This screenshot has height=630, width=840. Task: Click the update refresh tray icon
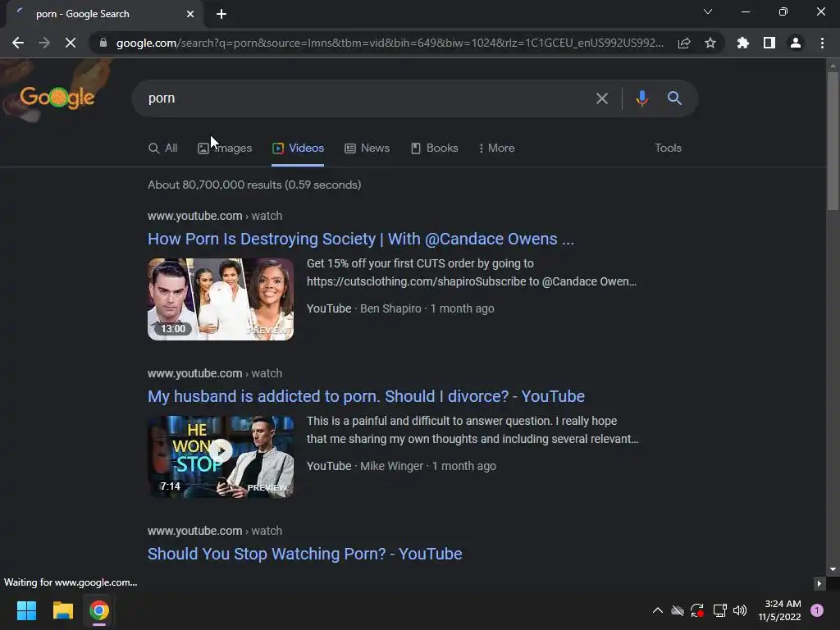pos(697,610)
